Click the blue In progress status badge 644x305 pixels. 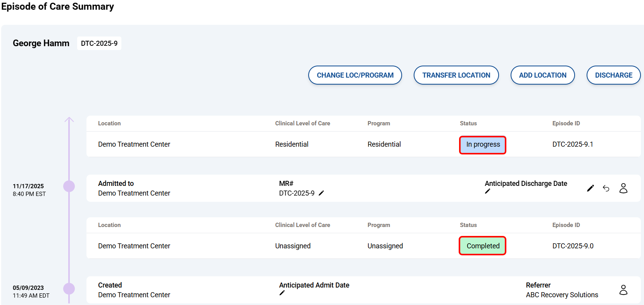tap(483, 145)
